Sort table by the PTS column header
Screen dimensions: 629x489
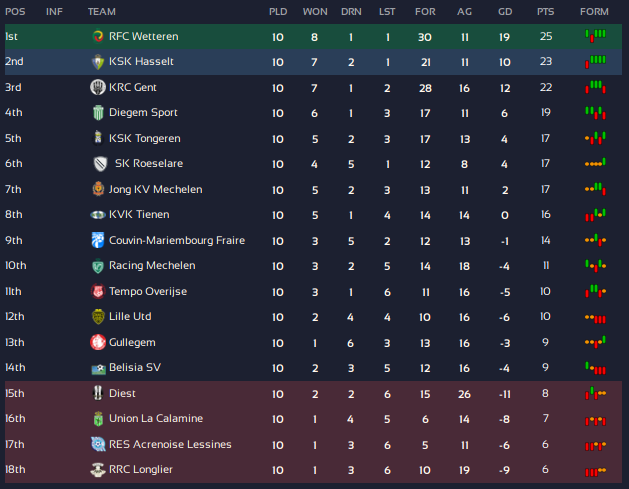(546, 12)
